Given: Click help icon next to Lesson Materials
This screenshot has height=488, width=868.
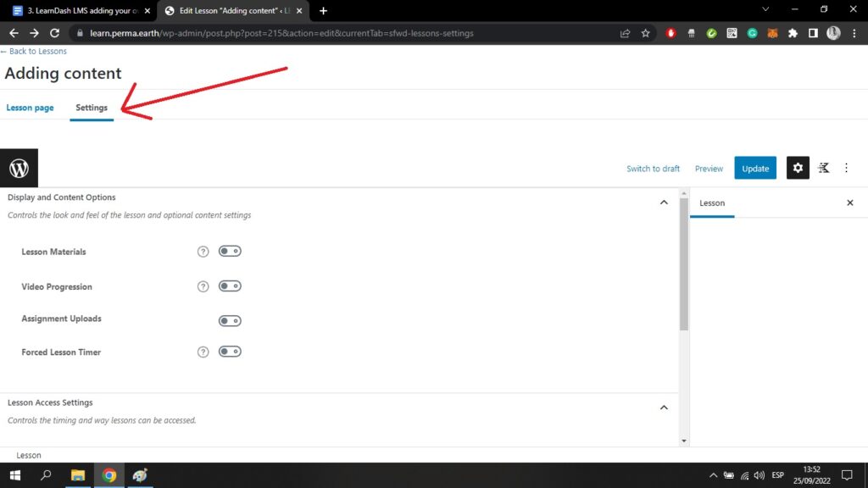Looking at the screenshot, I should click(203, 252).
